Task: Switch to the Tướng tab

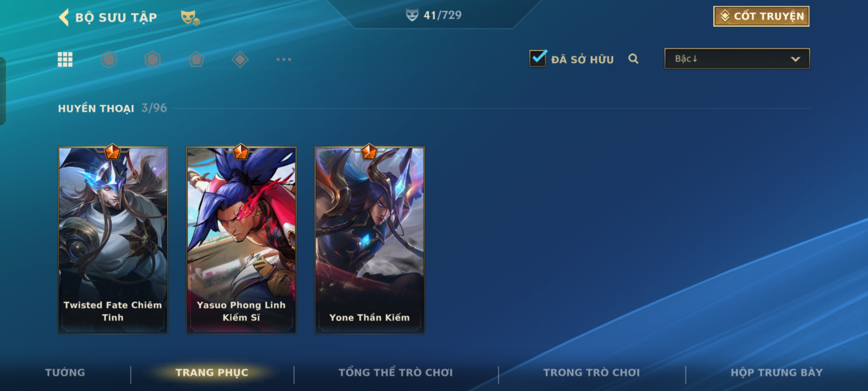Action: [x=65, y=373]
